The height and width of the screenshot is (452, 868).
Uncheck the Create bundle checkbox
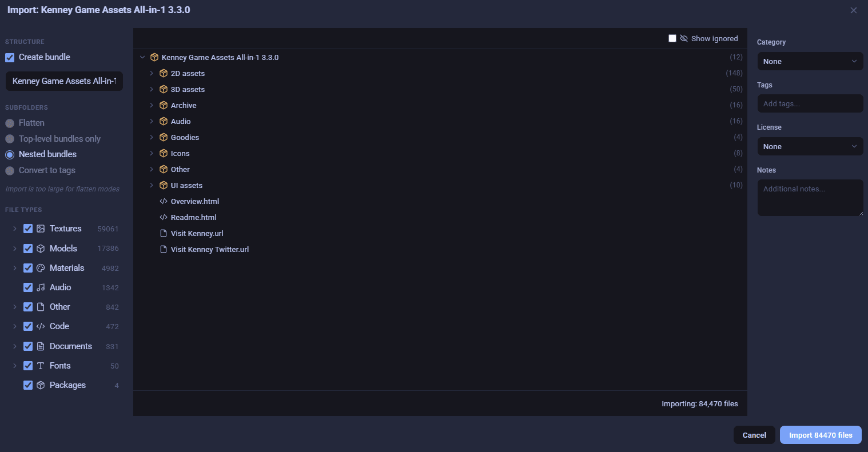click(x=9, y=57)
